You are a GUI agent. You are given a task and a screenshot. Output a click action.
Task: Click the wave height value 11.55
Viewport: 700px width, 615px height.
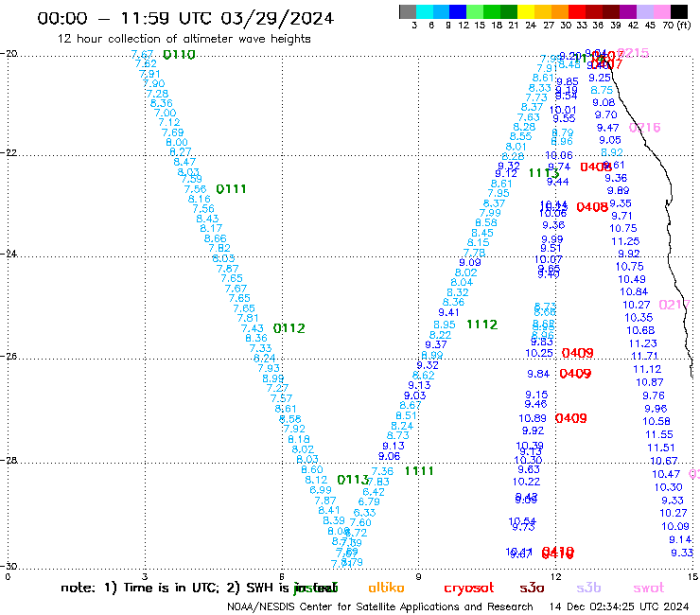[x=659, y=434]
